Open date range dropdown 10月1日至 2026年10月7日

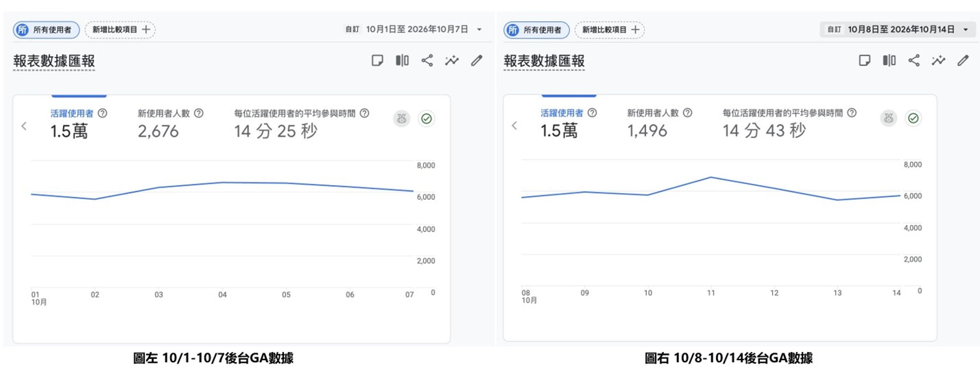tap(414, 29)
